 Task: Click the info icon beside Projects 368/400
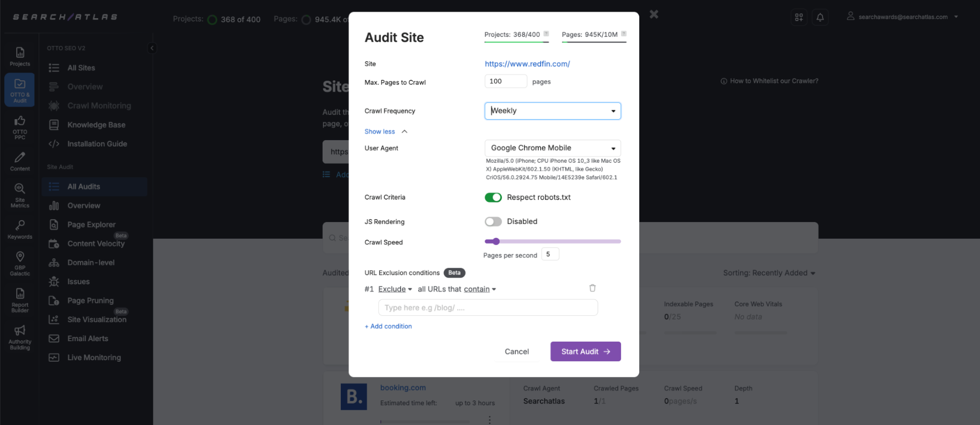(546, 34)
